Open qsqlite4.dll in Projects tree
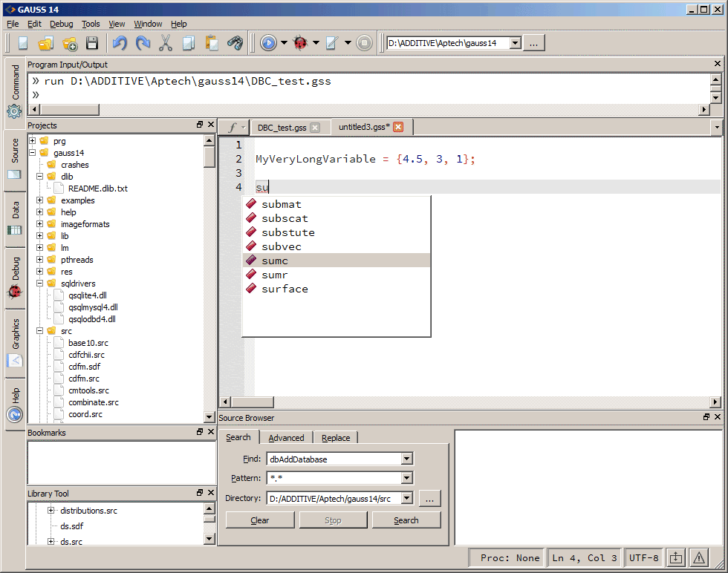The width and height of the screenshot is (728, 573). click(x=88, y=295)
